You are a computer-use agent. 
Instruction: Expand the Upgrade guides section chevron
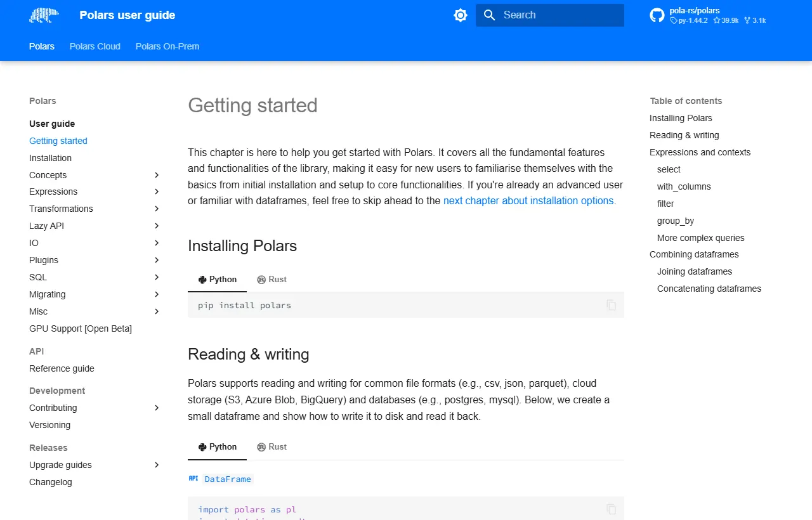pyautogui.click(x=157, y=465)
